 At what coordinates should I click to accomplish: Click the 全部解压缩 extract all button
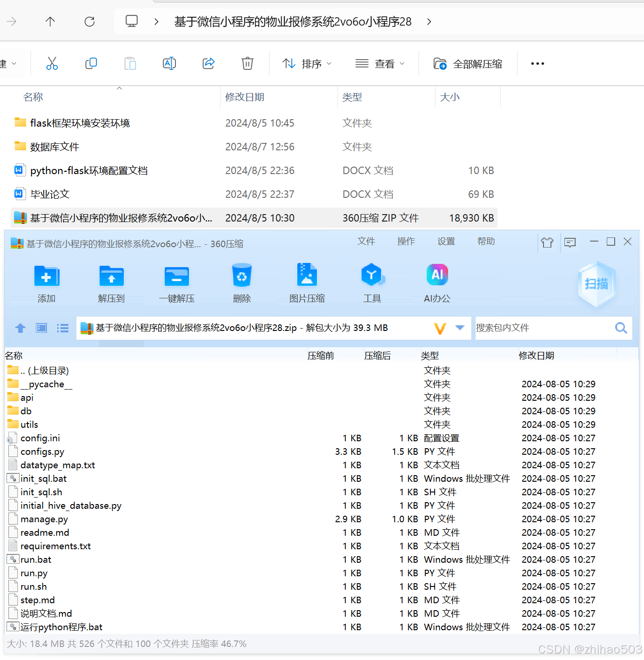pos(468,63)
